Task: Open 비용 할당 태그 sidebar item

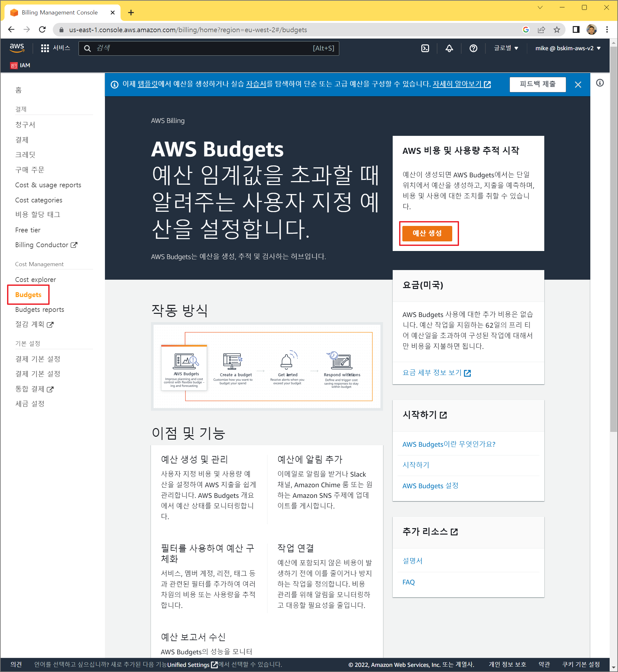Action: [38, 215]
